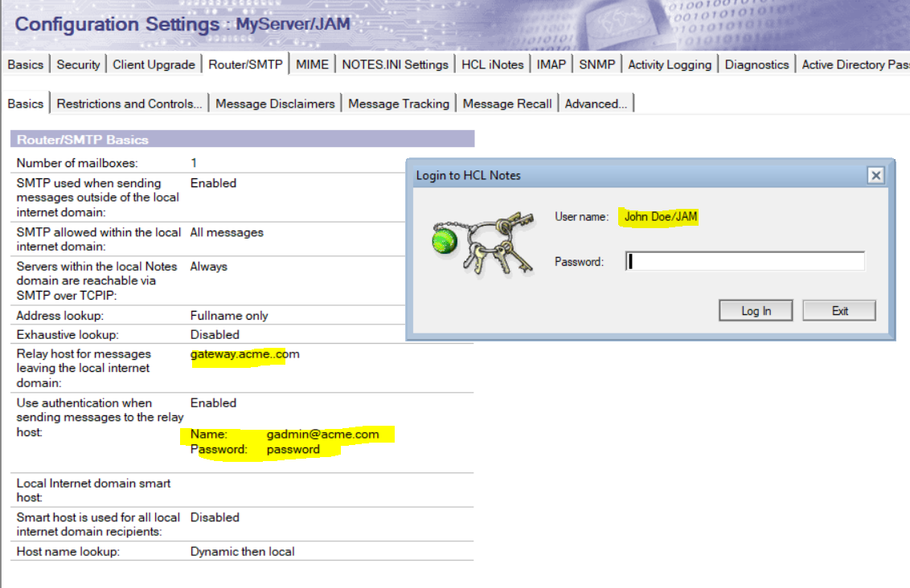Select the Message Disclaimers sub-tab

click(x=275, y=104)
